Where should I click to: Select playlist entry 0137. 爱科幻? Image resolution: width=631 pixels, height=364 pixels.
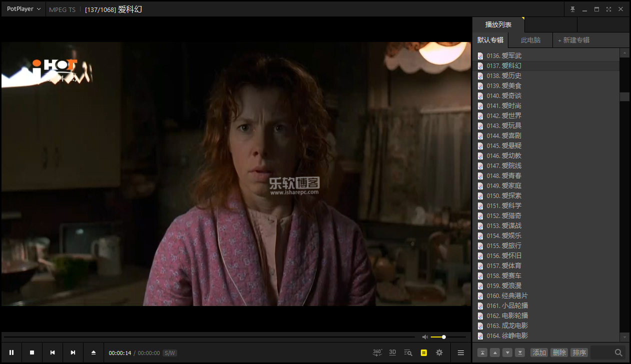[x=546, y=65]
